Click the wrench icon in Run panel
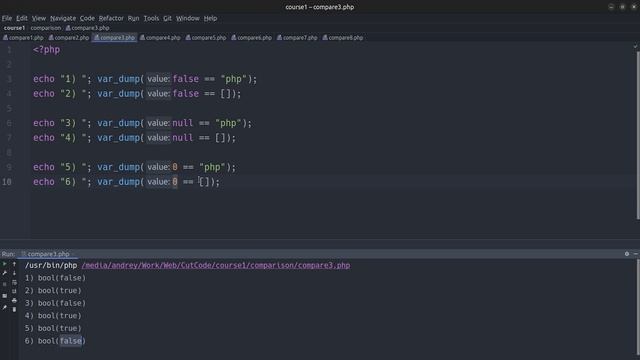Image resolution: width=640 pixels, height=360 pixels. [4, 273]
